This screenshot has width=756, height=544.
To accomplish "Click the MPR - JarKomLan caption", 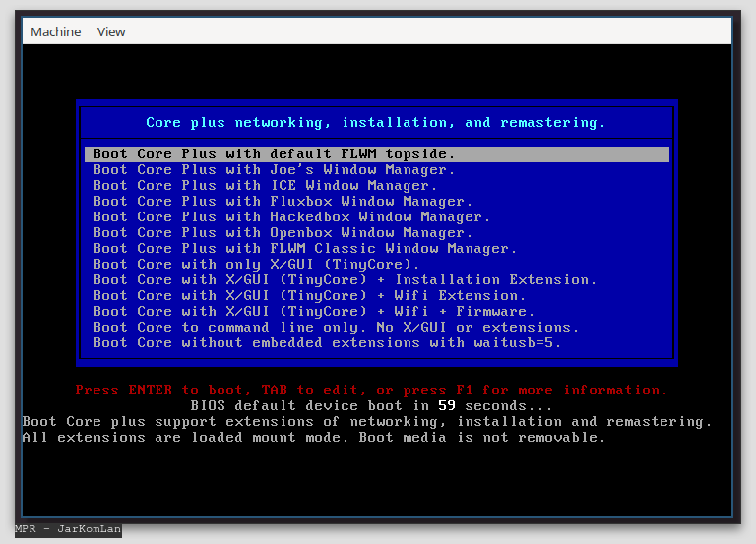I will (x=68, y=529).
